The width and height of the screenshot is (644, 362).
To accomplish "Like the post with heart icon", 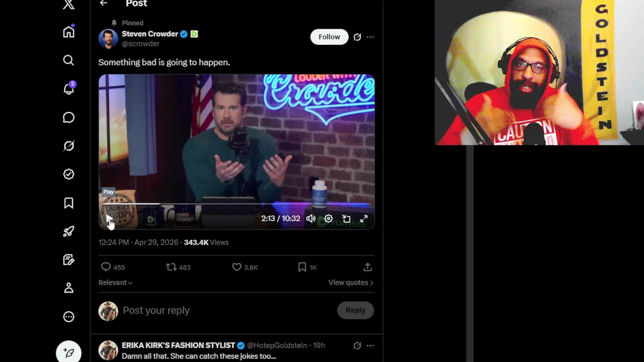I will [x=236, y=267].
